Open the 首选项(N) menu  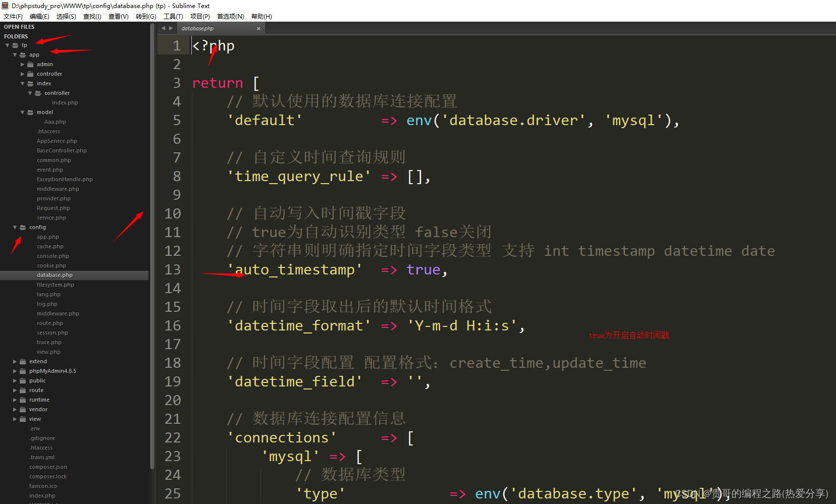(231, 17)
